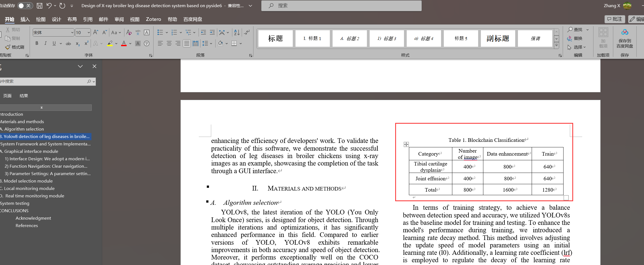Viewport: 644px width, 265px height.
Task: Click the character shading icon
Action: click(x=138, y=43)
